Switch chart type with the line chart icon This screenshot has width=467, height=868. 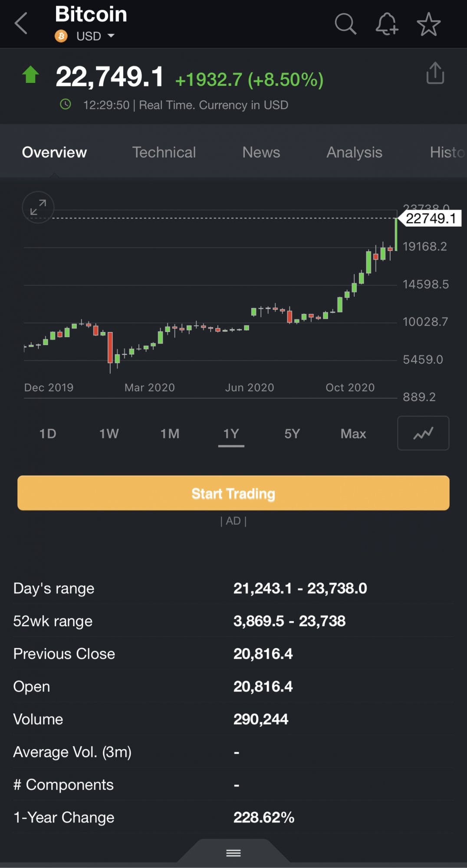(x=423, y=433)
